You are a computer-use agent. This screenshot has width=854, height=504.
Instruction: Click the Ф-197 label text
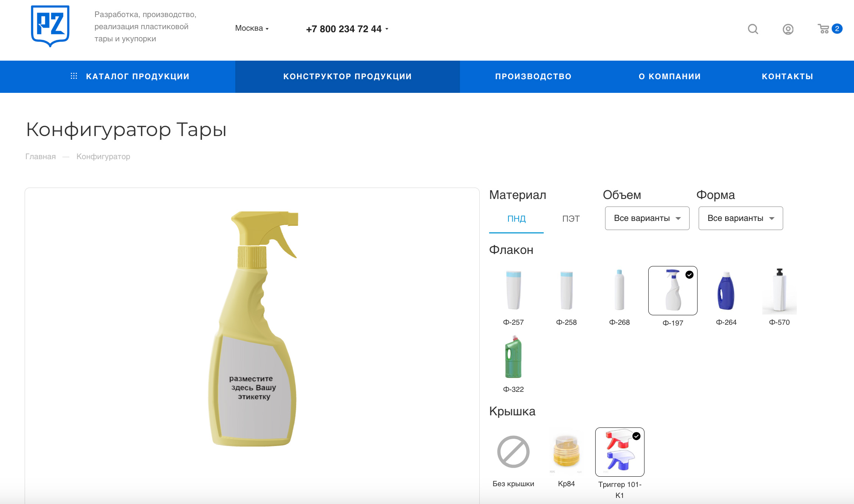tap(673, 323)
